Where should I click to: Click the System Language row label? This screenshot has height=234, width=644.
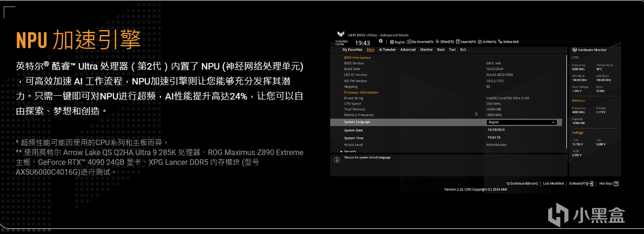[357, 122]
